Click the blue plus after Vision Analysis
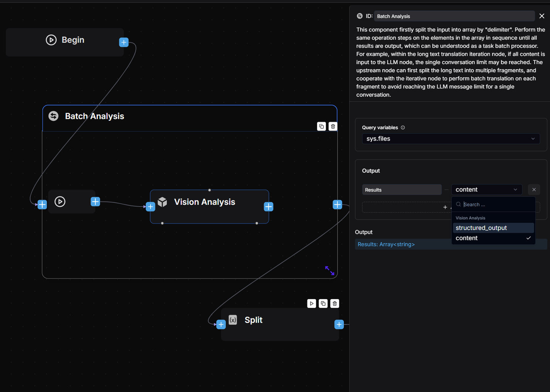 (269, 206)
